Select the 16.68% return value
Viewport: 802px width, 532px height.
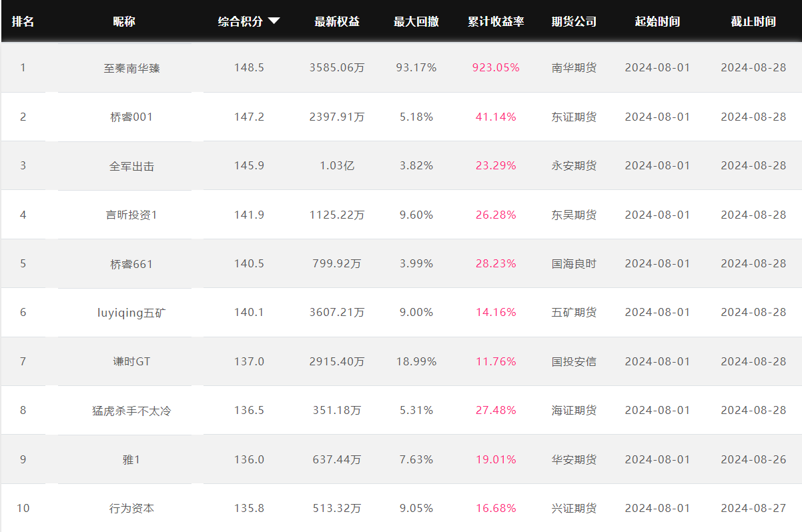(496, 508)
